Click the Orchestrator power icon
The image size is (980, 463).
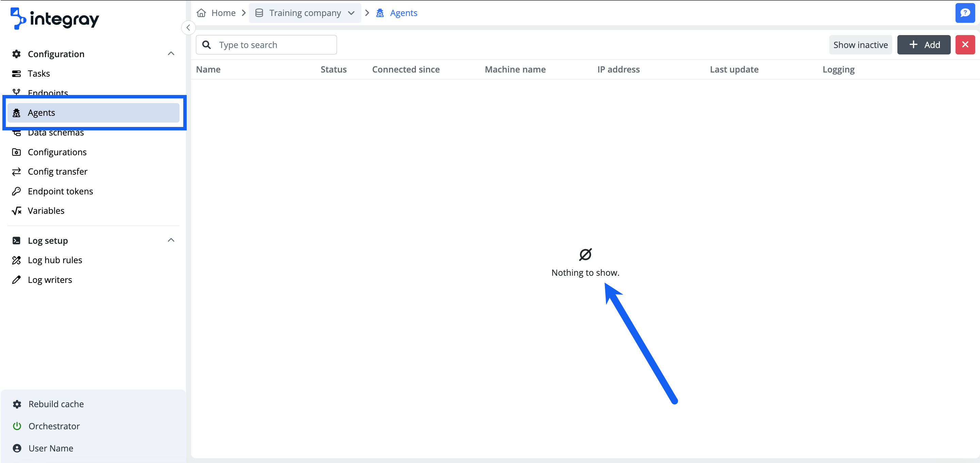click(17, 426)
